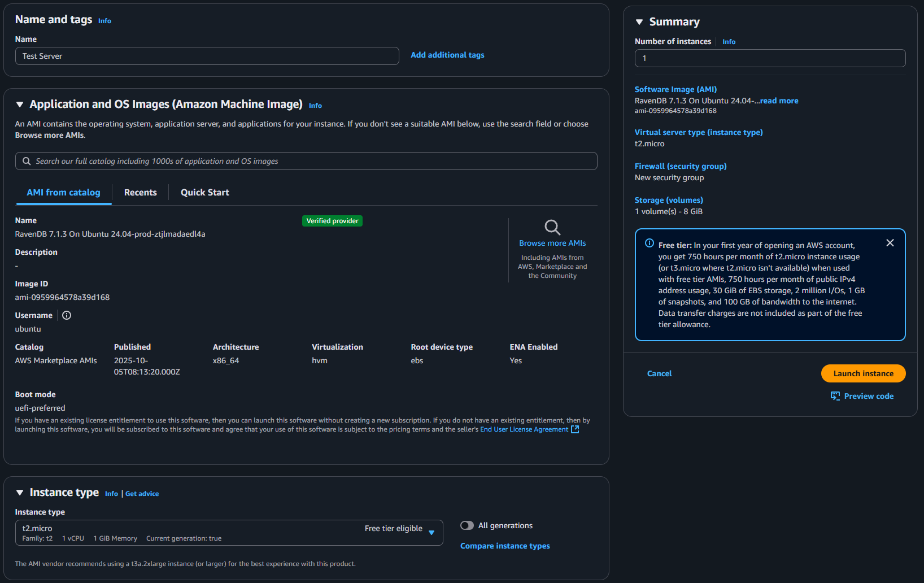Click the Name field containing Test Server
The image size is (924, 583).
(x=207, y=56)
